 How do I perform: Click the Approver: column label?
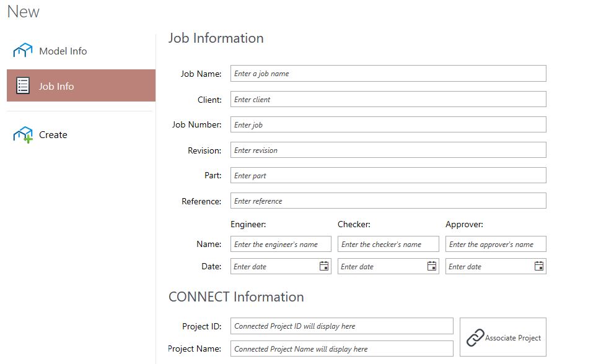(x=465, y=224)
